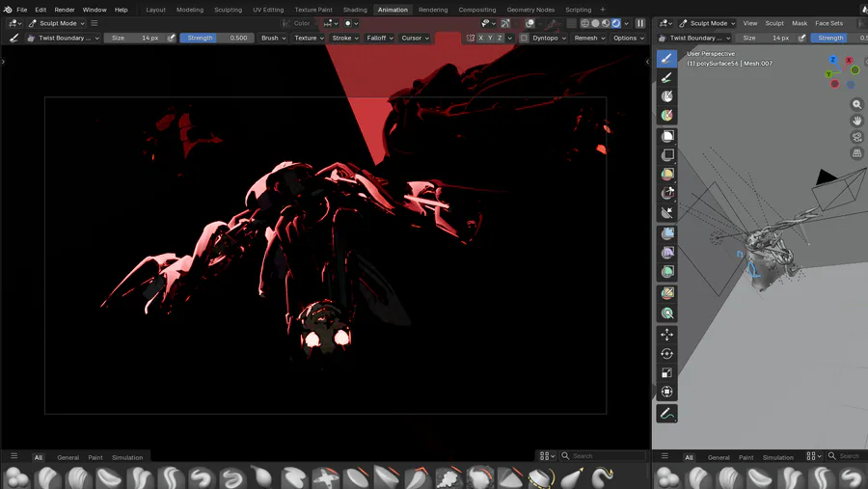This screenshot has height=489, width=868.
Task: Click the Blender logo icon
Action: coord(8,10)
